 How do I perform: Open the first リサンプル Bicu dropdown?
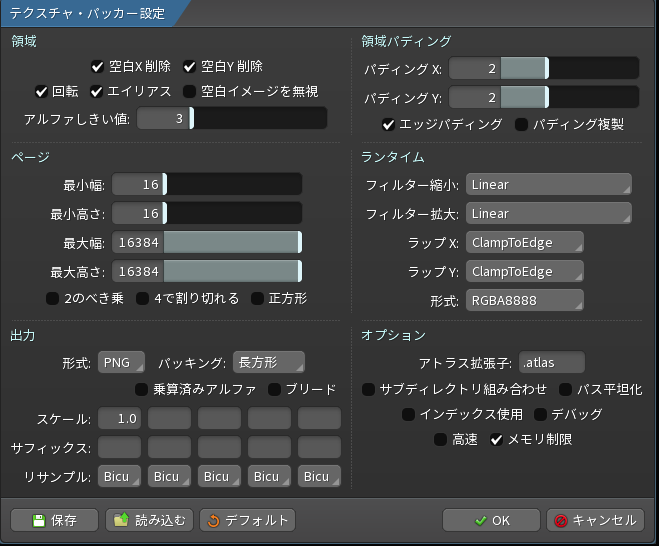pos(119,476)
